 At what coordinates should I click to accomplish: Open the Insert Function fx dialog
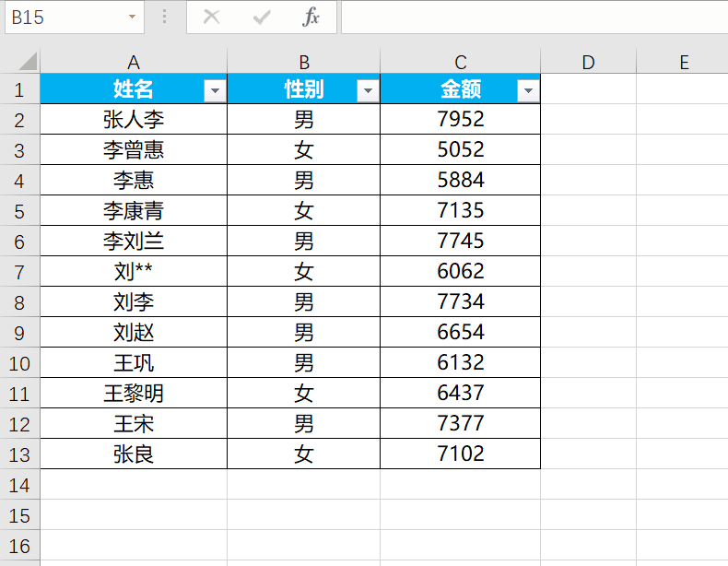click(311, 18)
